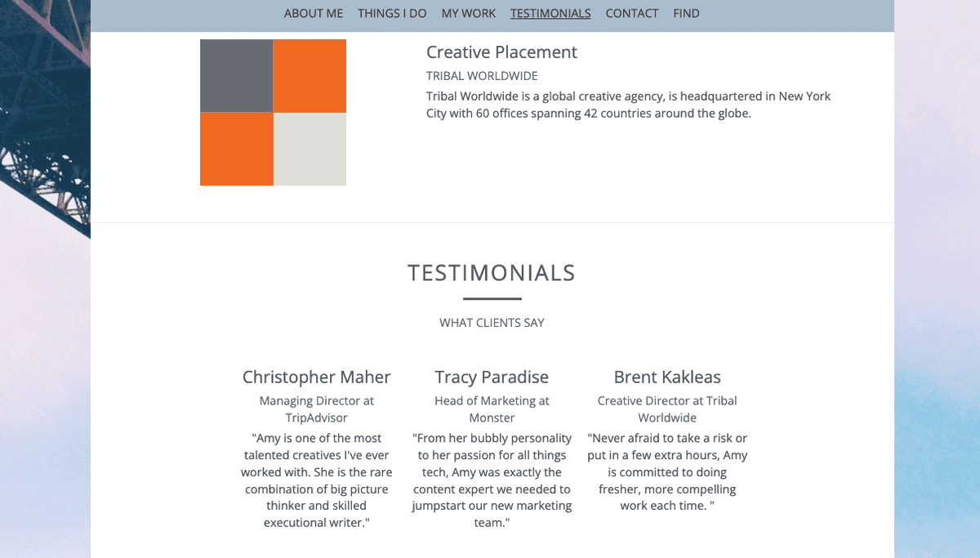Image resolution: width=980 pixels, height=558 pixels.
Task: Click the Tribal Worldwide agency description paragraph
Action: [x=628, y=104]
